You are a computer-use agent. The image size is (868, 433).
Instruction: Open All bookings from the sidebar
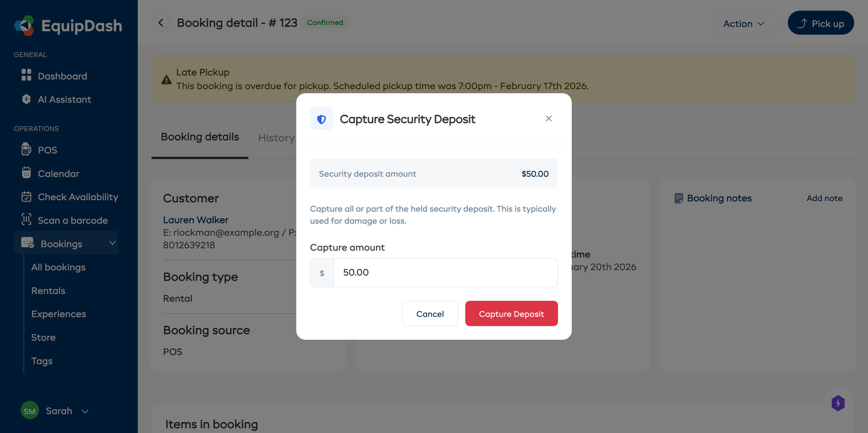pyautogui.click(x=58, y=267)
